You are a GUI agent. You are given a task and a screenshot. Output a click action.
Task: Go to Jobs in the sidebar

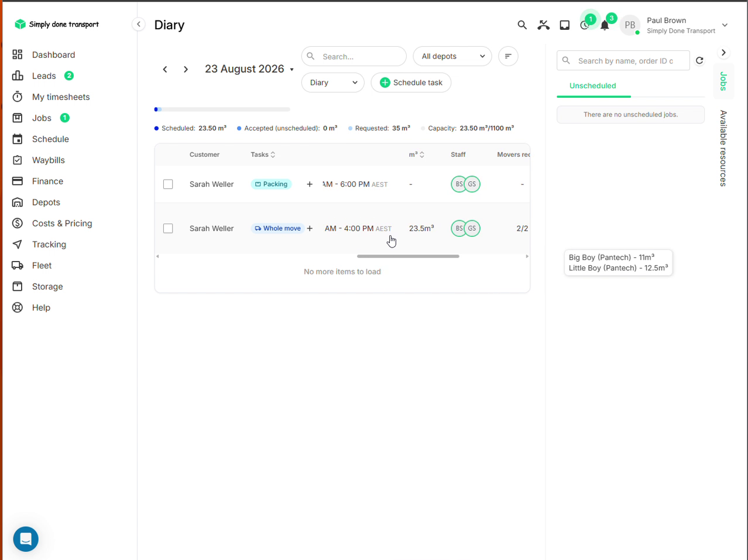[42, 118]
